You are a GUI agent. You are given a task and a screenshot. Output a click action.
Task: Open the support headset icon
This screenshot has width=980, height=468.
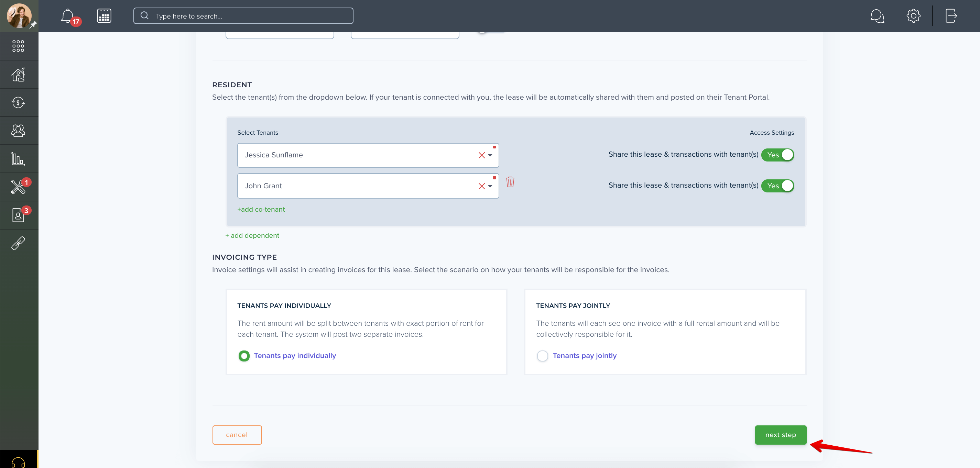coord(18,462)
